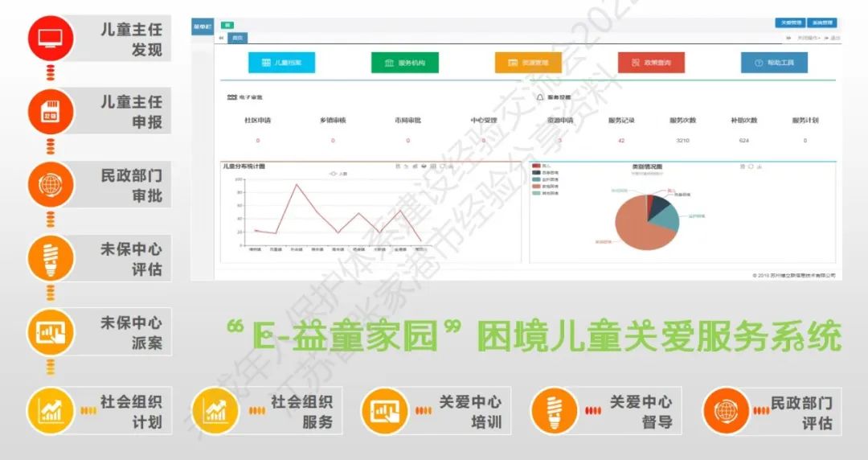The width and height of the screenshot is (868, 460).
Task: Open the 服务机构 green button
Action: (405, 63)
